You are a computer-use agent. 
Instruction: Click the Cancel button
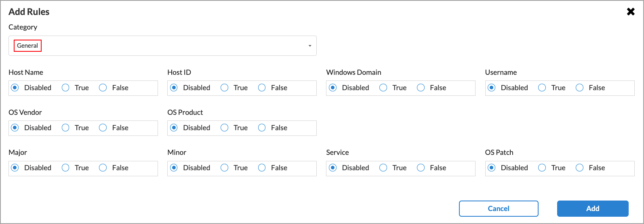click(499, 209)
